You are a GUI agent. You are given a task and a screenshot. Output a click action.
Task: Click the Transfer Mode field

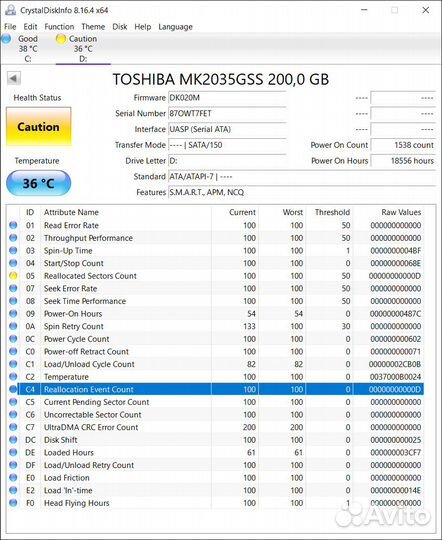[x=227, y=145]
